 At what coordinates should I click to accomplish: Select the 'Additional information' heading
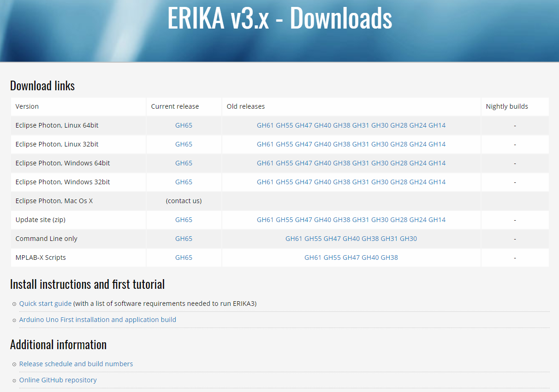pos(58,345)
